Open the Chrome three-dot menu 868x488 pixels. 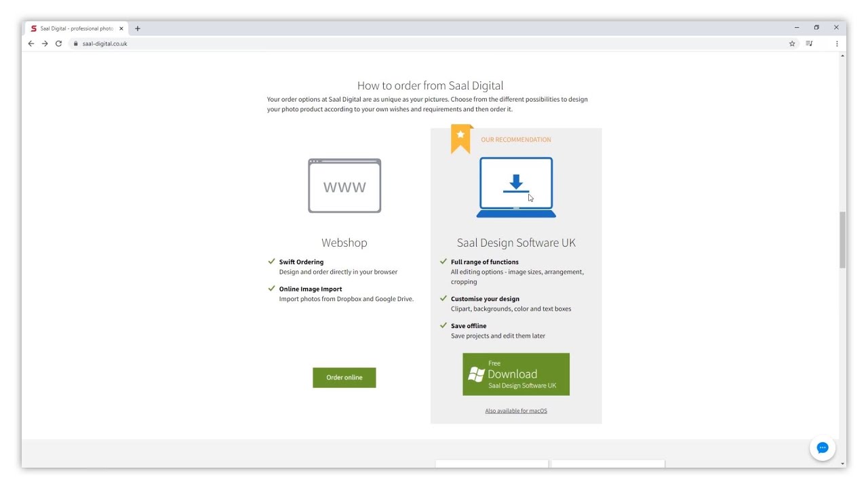tap(837, 43)
